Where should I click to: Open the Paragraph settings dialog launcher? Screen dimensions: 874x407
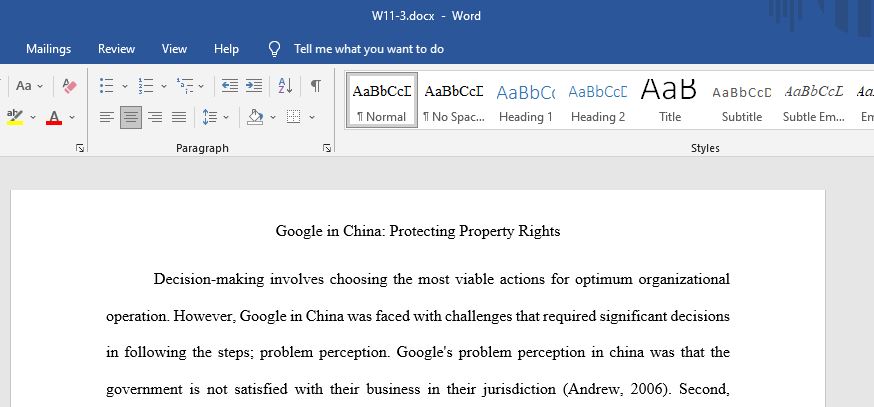327,148
